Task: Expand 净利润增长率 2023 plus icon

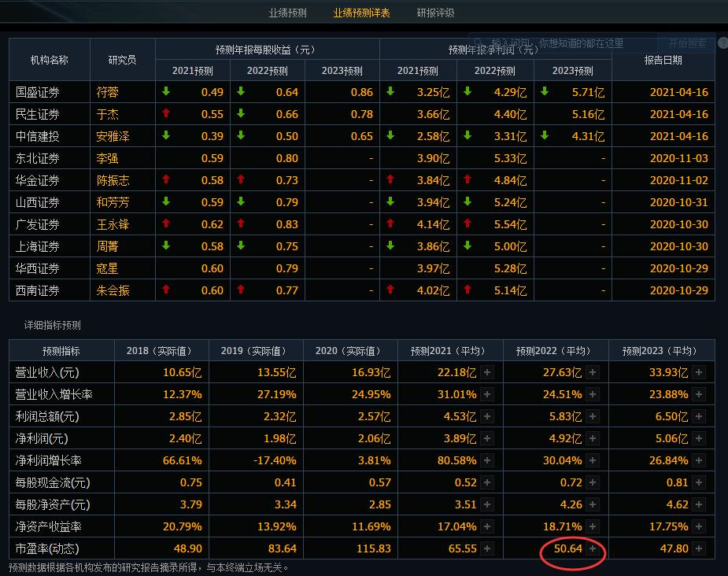Action: 699,460
